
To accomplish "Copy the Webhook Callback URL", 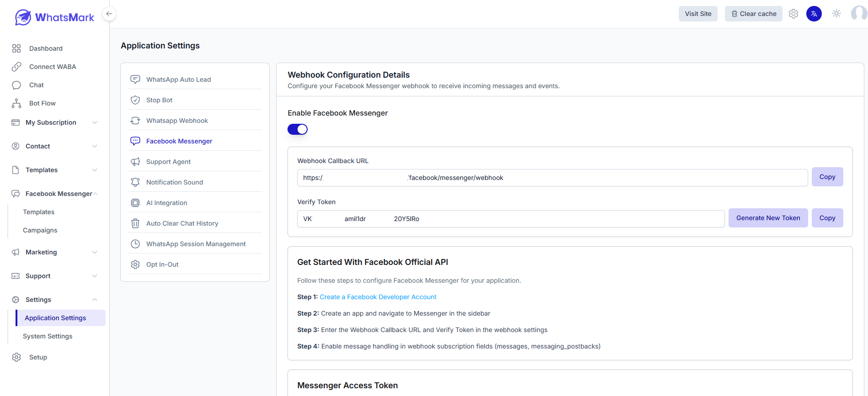I will click(827, 177).
